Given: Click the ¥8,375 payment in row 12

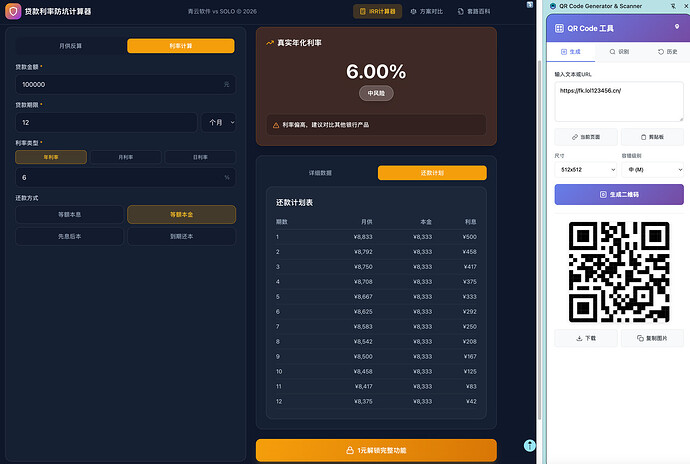Looking at the screenshot, I should (363, 401).
